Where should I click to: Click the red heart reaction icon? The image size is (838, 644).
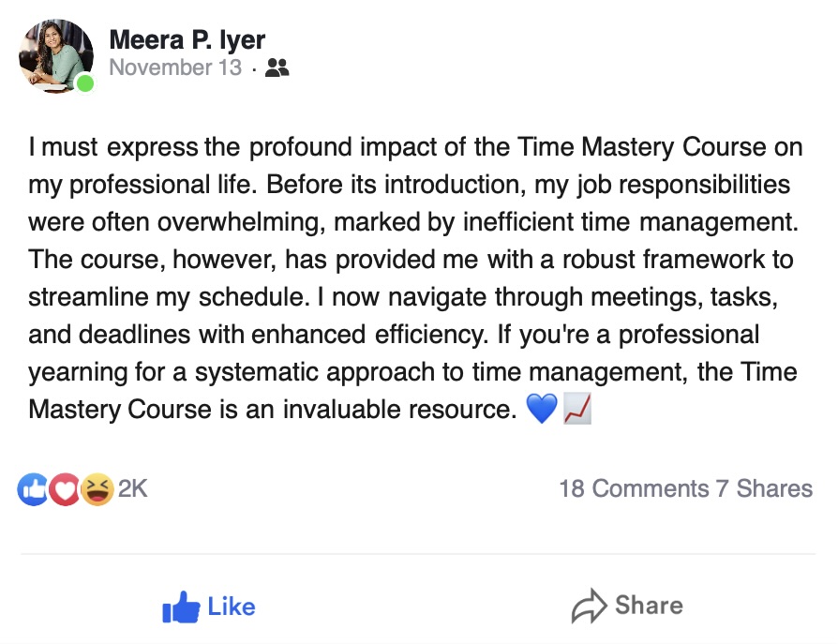(x=65, y=489)
